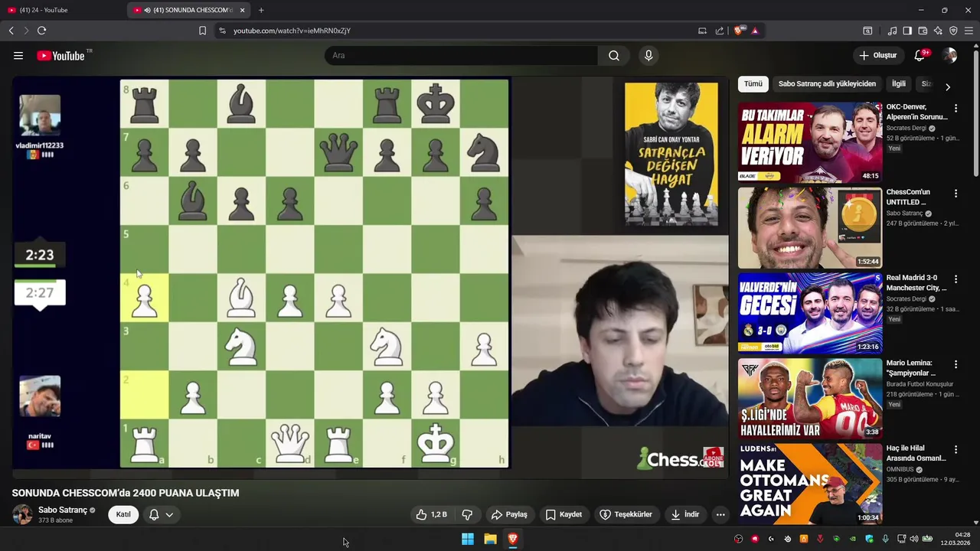Click the search magnifier button
The width and height of the screenshot is (980, 551).
pyautogui.click(x=614, y=55)
